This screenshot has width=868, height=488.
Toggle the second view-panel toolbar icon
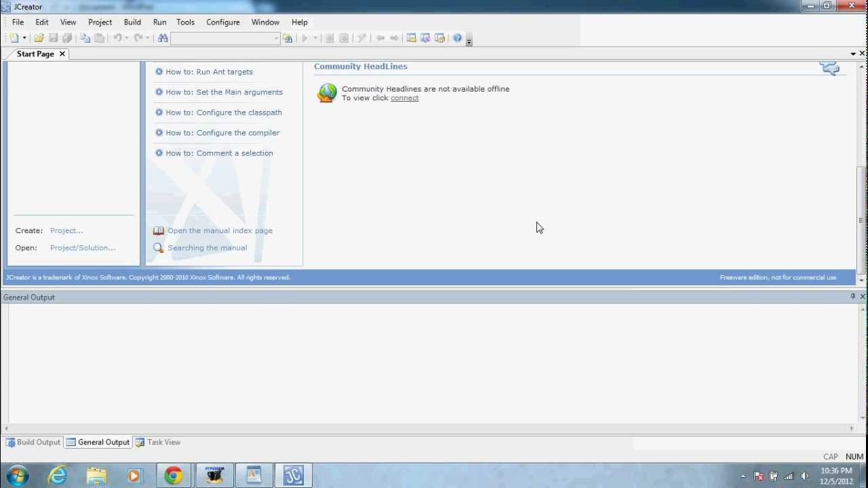tap(425, 39)
